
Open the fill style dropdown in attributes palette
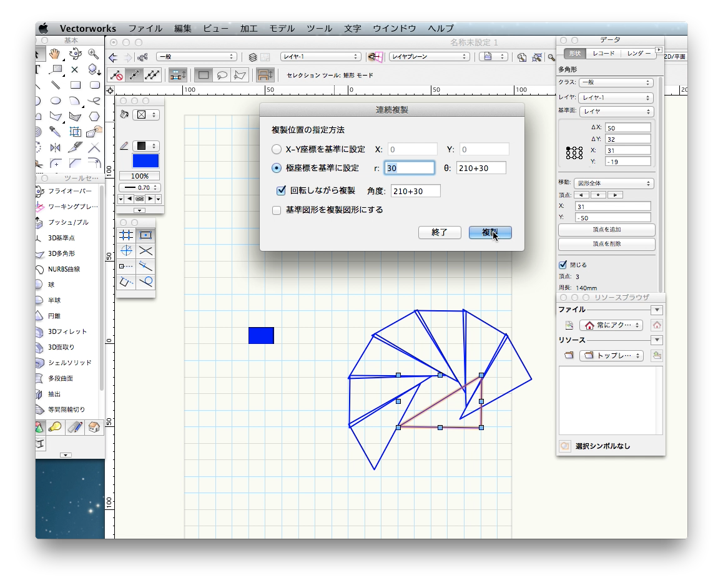tap(146, 115)
